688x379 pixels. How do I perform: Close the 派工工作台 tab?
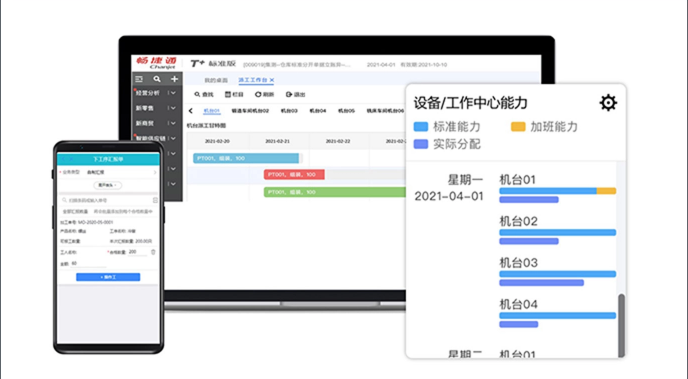[x=272, y=80]
